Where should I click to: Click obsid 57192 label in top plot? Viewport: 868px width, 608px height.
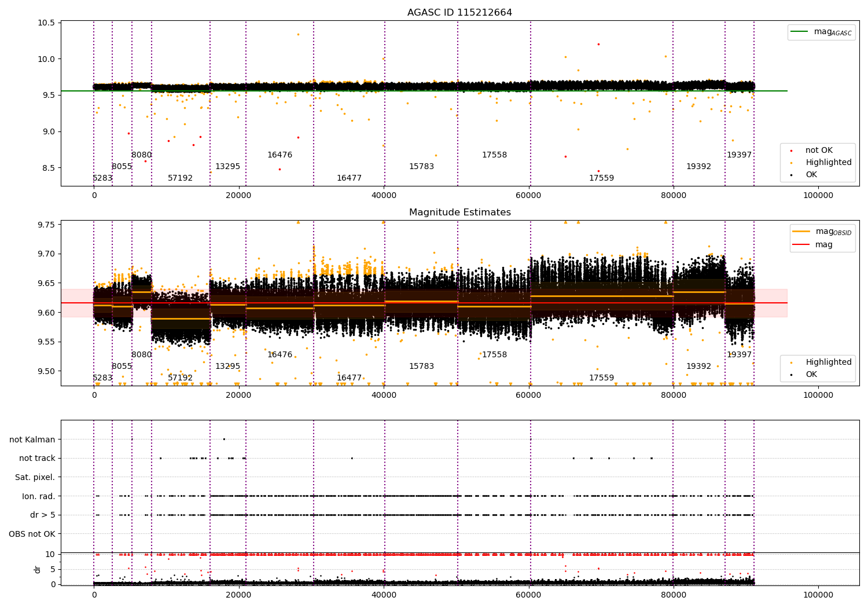[181, 178]
